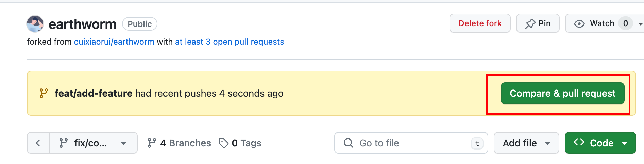Click the Delete fork button

pyautogui.click(x=480, y=23)
